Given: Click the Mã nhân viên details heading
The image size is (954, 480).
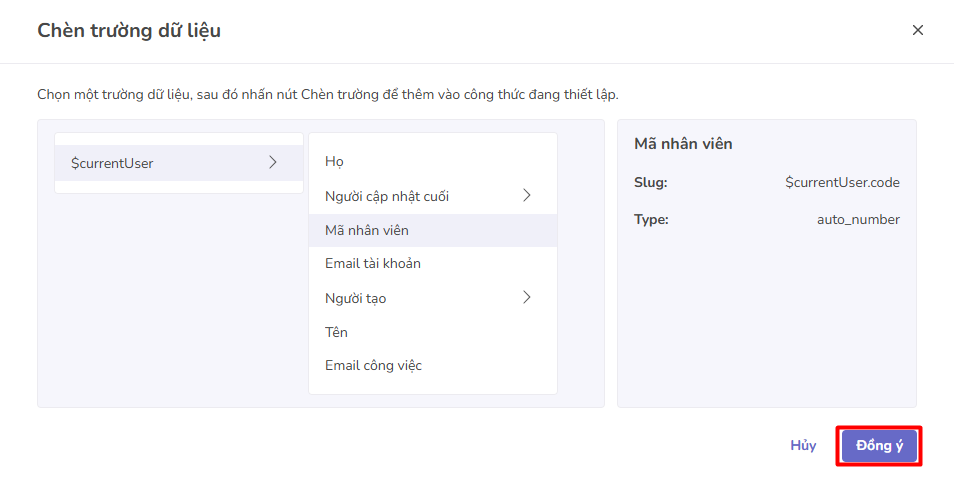Looking at the screenshot, I should tap(683, 144).
